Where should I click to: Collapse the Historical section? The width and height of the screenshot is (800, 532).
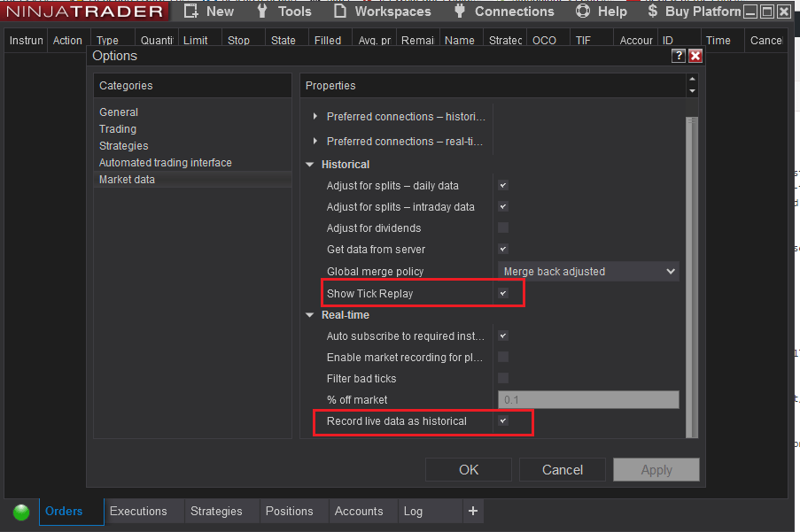(x=310, y=165)
